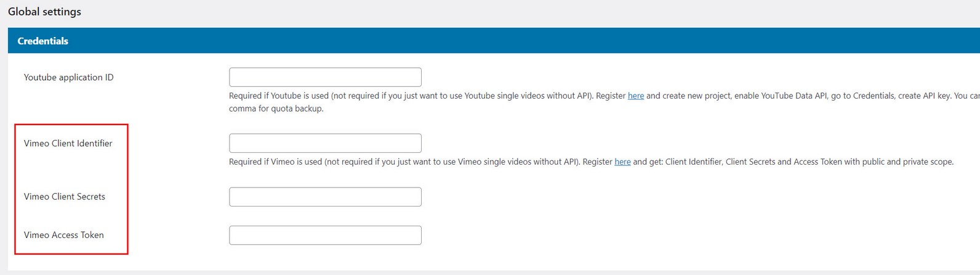980x275 pixels.
Task: Click the 'Vimeo Access Token' label
Action: 63,235
